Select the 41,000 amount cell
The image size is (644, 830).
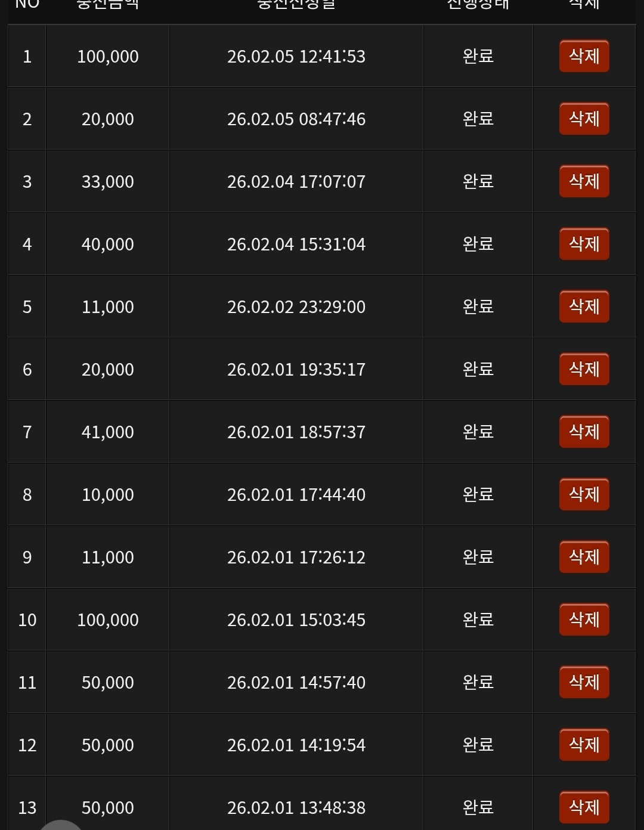click(x=108, y=432)
